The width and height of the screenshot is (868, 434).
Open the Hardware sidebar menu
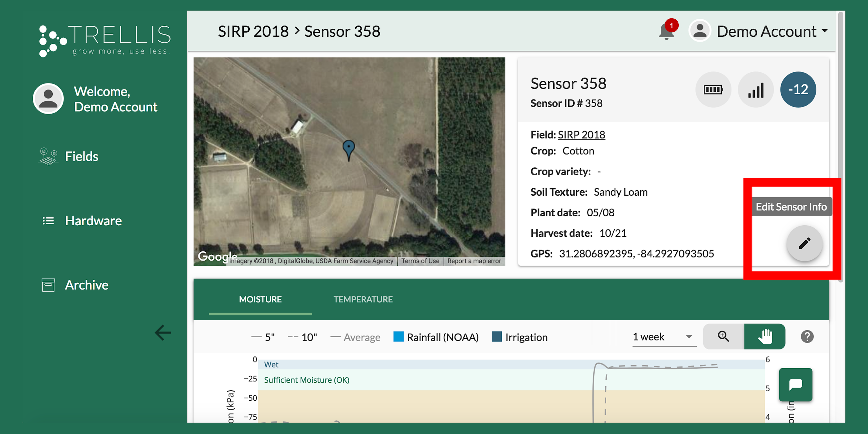93,221
